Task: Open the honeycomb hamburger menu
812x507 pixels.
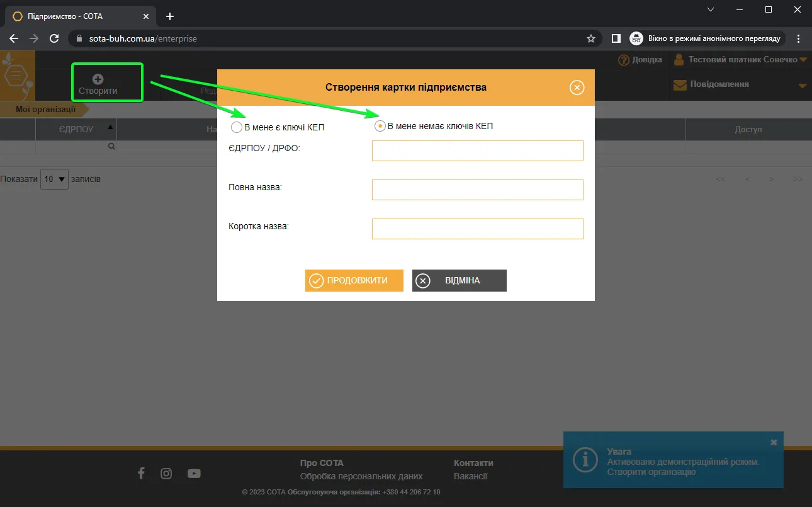Action: pos(16,76)
